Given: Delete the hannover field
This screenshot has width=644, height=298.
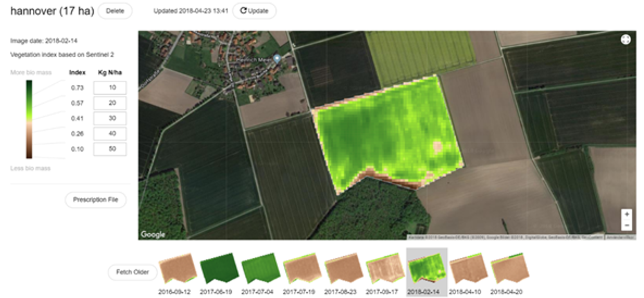Looking at the screenshot, I should (115, 11).
